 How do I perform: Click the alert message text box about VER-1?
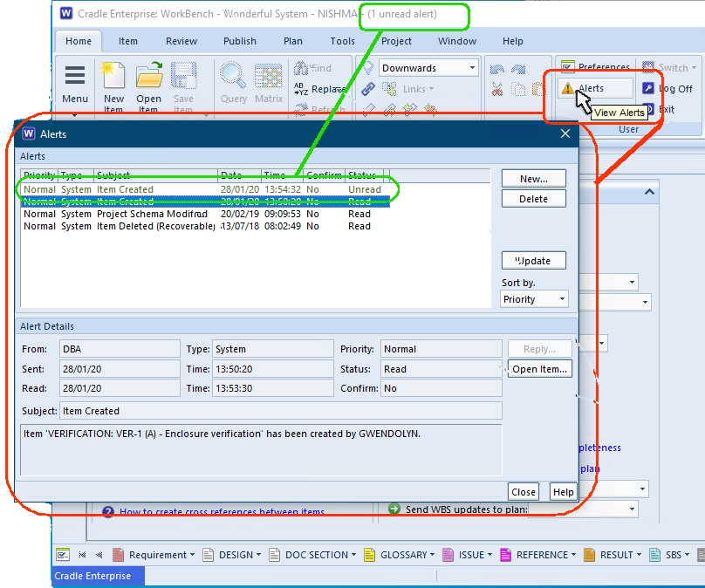(261, 449)
